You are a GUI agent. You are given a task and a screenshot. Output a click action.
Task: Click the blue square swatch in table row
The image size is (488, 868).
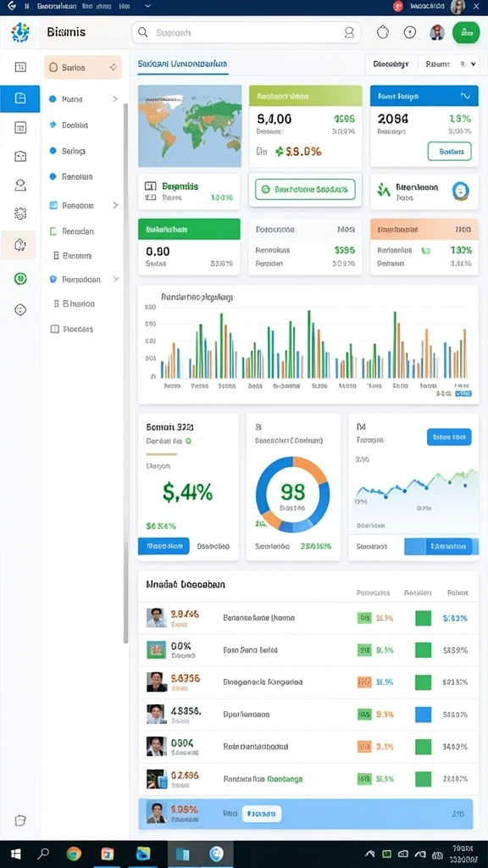tap(424, 715)
